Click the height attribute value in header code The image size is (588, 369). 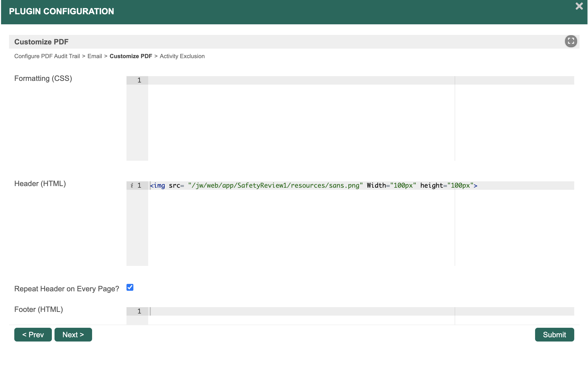460,186
